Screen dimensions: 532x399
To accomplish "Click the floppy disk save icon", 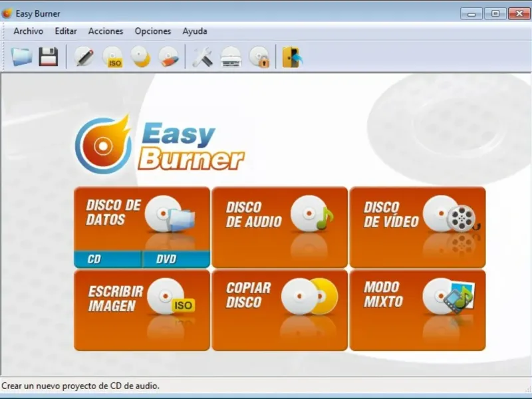I will pyautogui.click(x=49, y=57).
